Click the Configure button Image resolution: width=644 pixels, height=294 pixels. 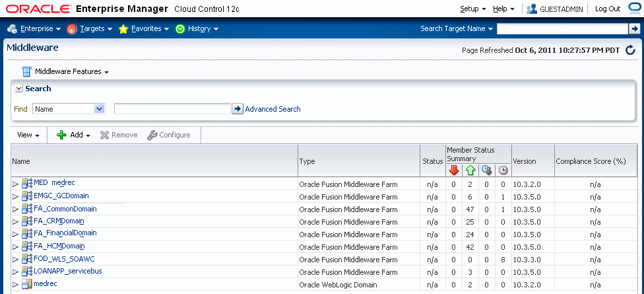169,135
